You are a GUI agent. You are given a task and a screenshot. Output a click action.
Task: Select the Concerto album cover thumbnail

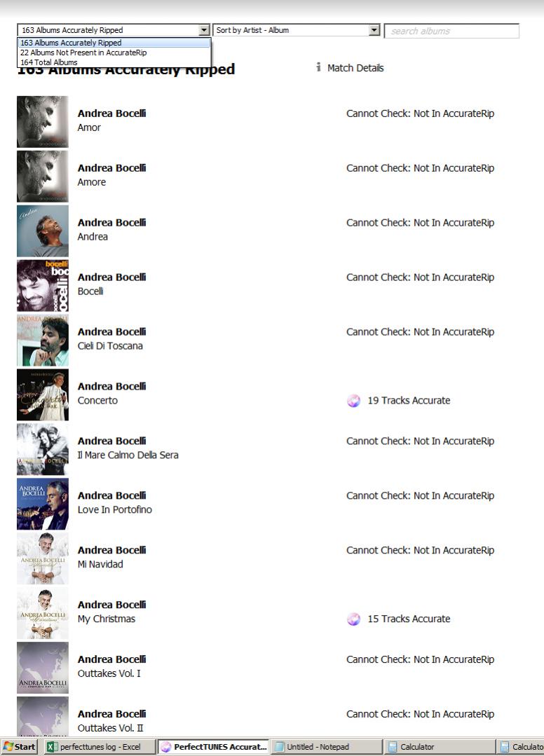point(43,394)
